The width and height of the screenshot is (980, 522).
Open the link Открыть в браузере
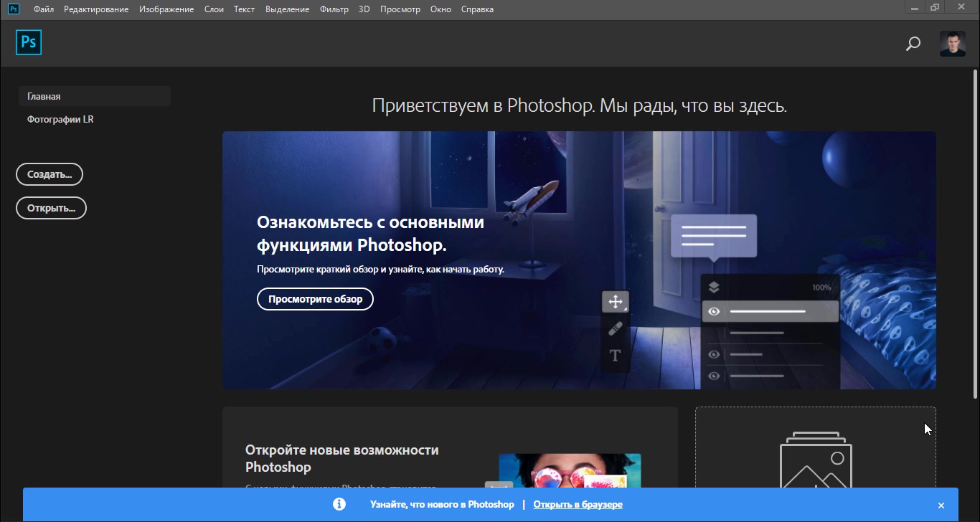pos(578,505)
